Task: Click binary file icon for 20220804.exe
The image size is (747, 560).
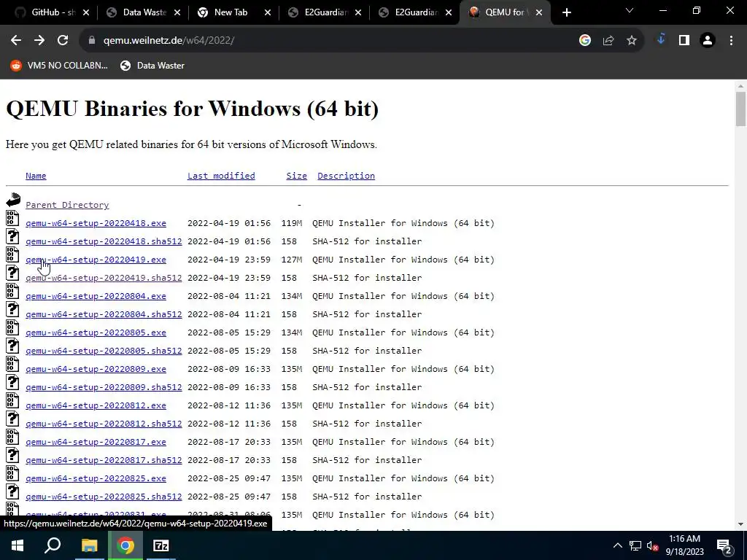Action: (x=12, y=291)
